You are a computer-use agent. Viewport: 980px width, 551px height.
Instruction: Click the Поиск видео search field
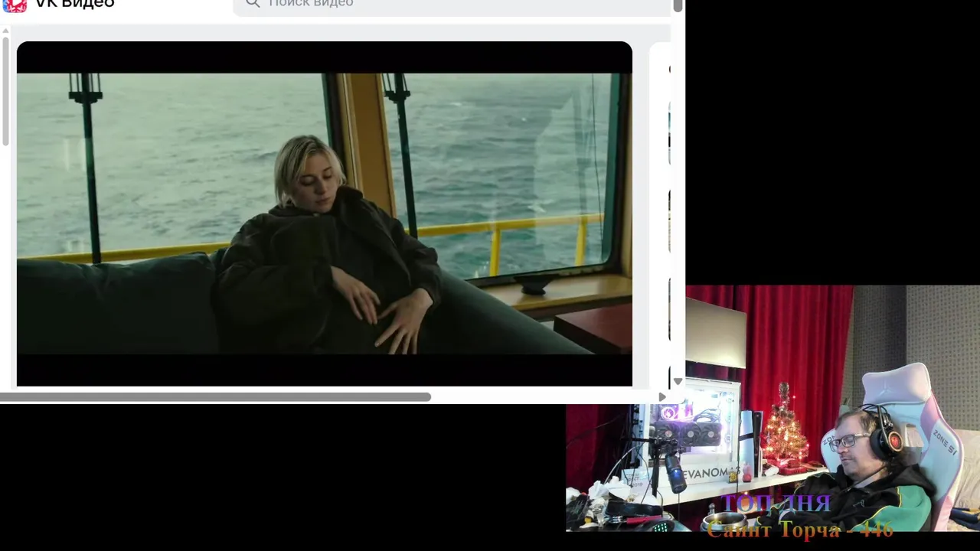coord(452,5)
